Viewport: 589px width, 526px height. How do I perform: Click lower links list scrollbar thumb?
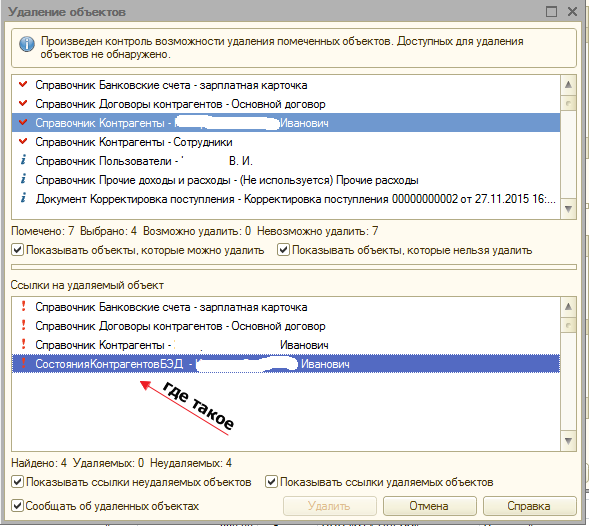tap(568, 325)
